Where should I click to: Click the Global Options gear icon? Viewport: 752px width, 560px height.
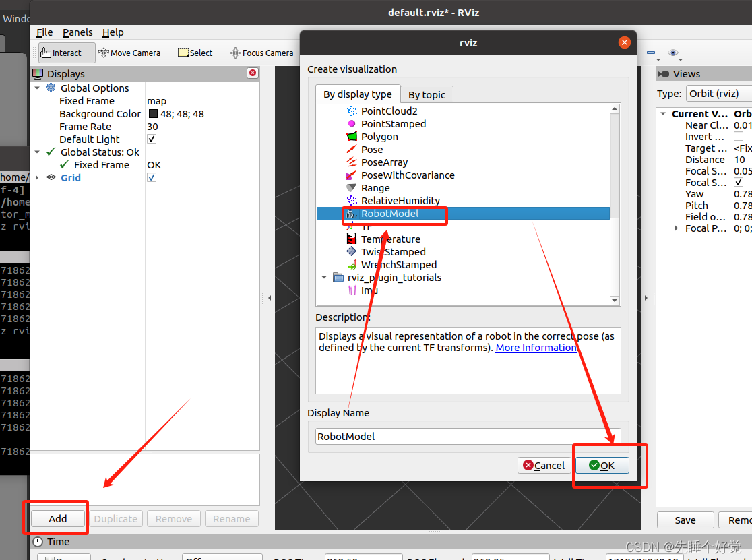pos(51,87)
